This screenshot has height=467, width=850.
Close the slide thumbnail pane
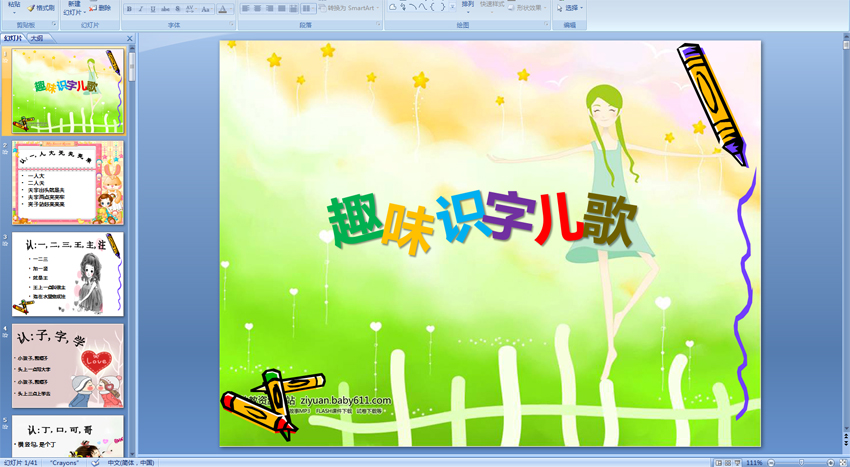pos(129,38)
